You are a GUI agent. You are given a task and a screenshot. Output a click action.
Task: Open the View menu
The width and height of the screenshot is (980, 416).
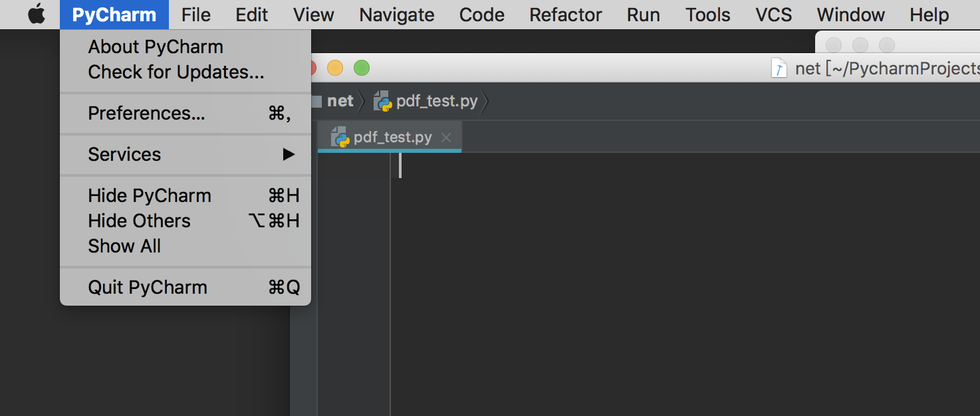[314, 15]
